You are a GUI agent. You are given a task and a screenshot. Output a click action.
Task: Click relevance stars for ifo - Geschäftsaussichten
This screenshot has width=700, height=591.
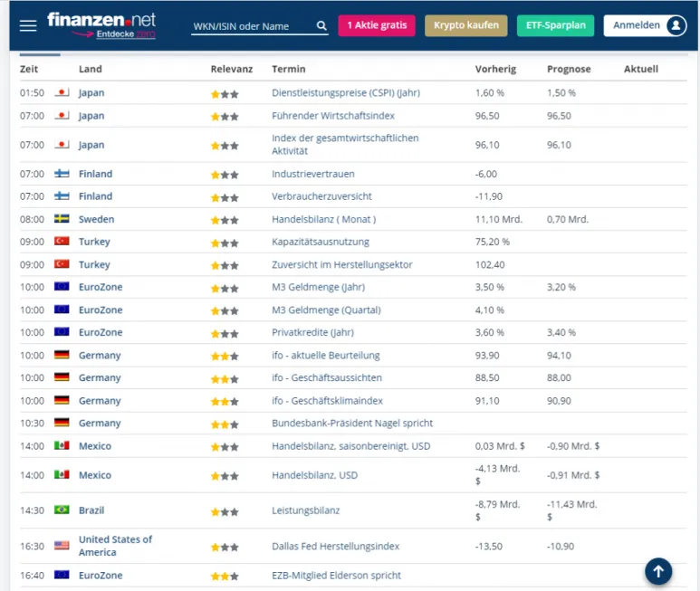[225, 379]
